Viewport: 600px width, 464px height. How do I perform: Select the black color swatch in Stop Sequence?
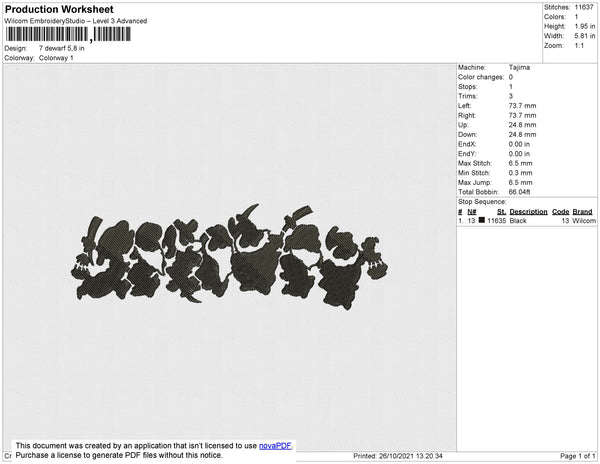coord(482,220)
